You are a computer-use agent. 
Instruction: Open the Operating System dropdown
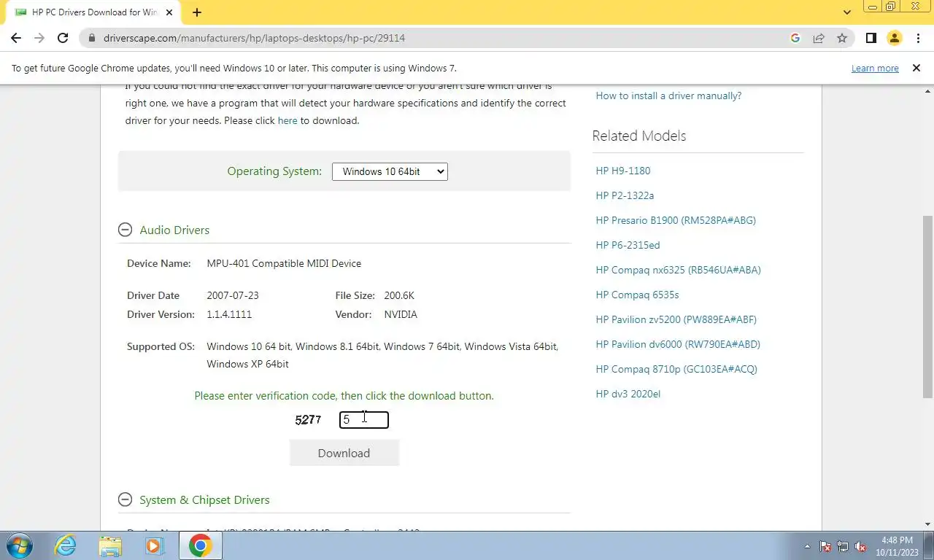(390, 171)
